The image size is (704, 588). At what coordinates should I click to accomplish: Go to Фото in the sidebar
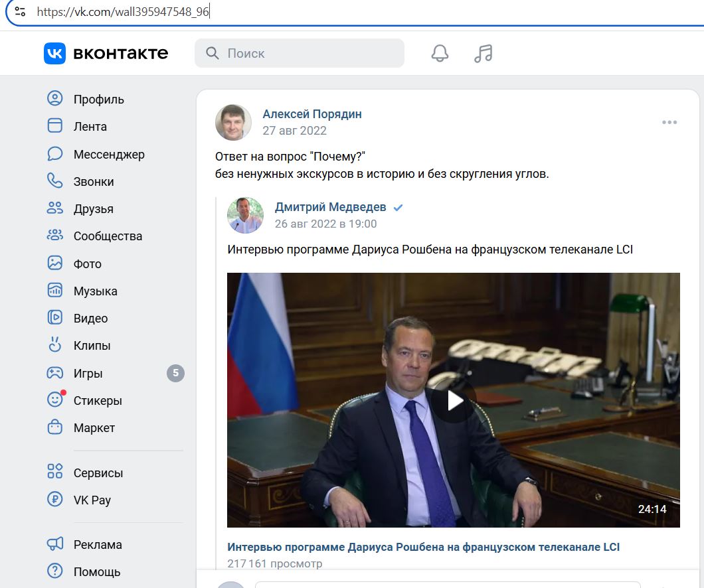(x=86, y=263)
